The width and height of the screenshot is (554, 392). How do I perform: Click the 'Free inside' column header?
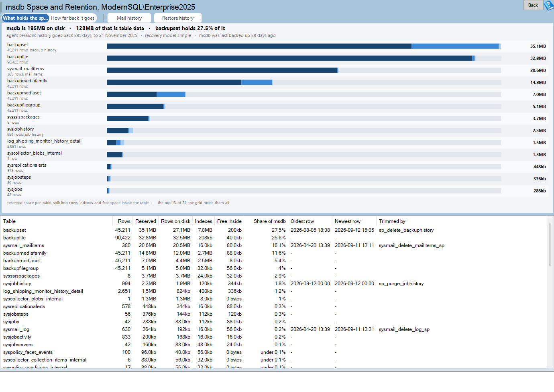229,221
